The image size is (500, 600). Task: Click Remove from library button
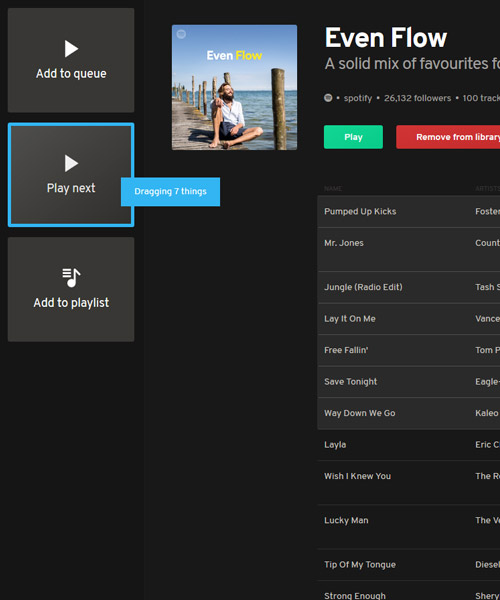[448, 137]
